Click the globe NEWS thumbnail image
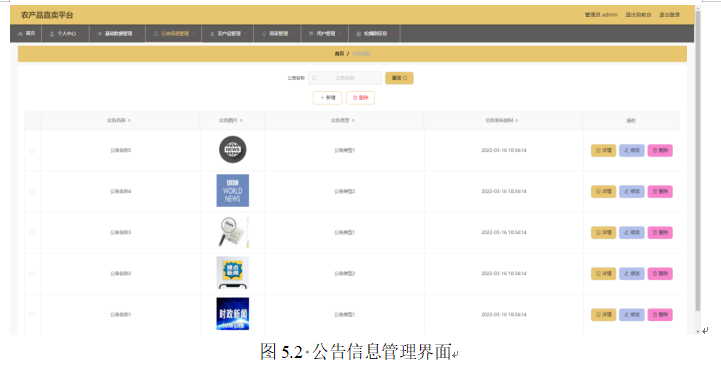Screen dimensions: 721x374 (233, 150)
